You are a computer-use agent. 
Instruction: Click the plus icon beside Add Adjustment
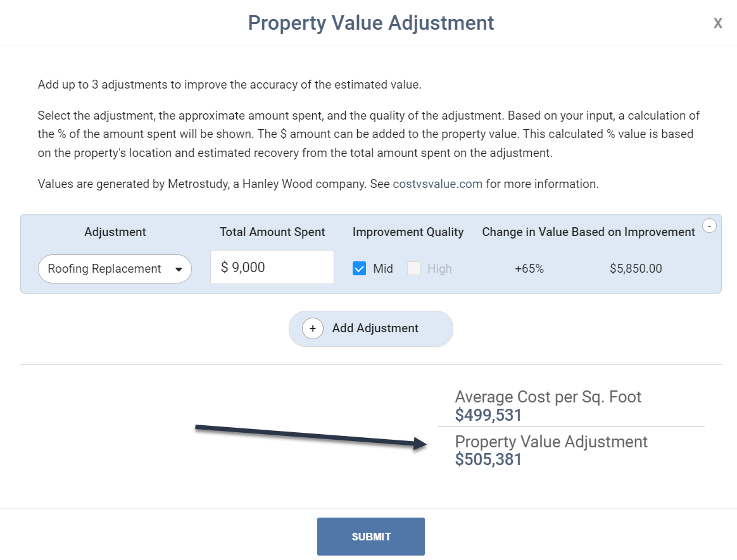(x=313, y=328)
